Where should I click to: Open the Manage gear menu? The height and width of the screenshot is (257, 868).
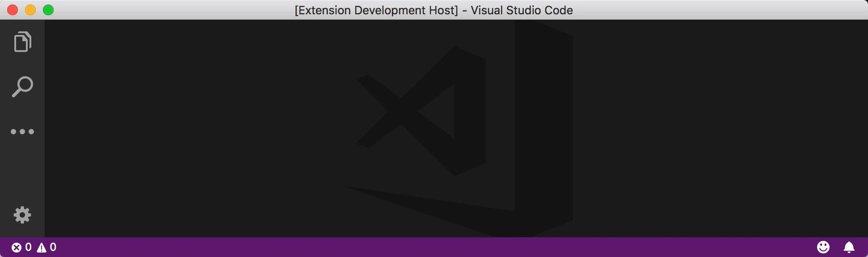tap(22, 215)
